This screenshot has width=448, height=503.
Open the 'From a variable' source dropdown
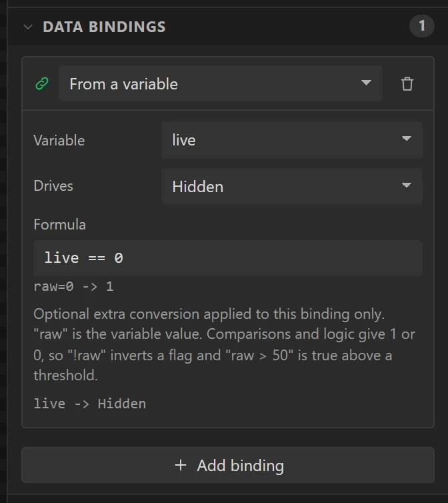click(x=220, y=84)
